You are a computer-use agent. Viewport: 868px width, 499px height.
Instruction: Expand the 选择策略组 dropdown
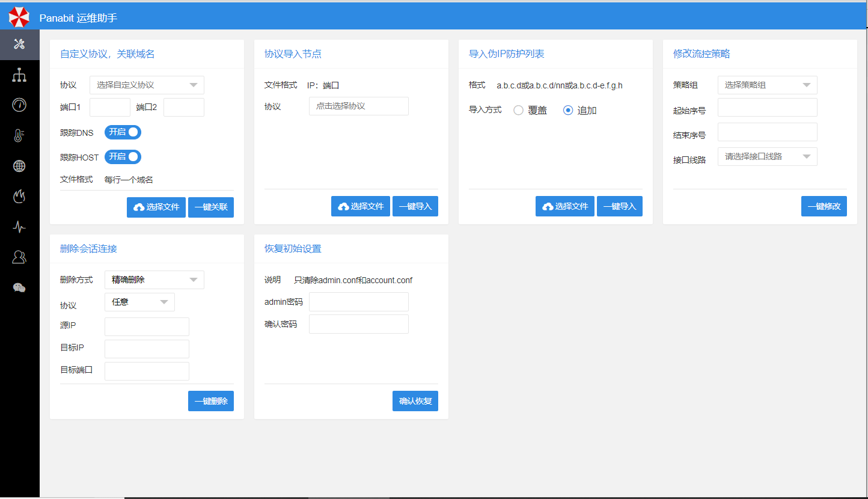point(767,85)
